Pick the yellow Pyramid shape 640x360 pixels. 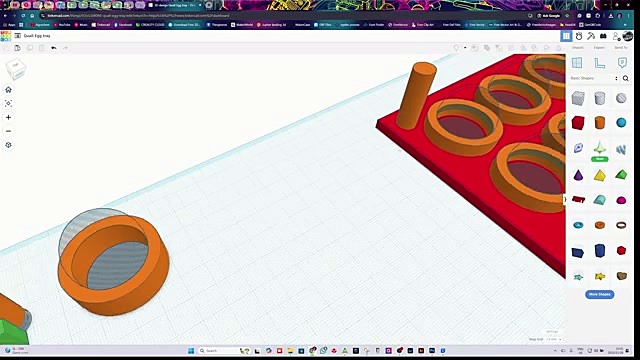(x=600, y=176)
